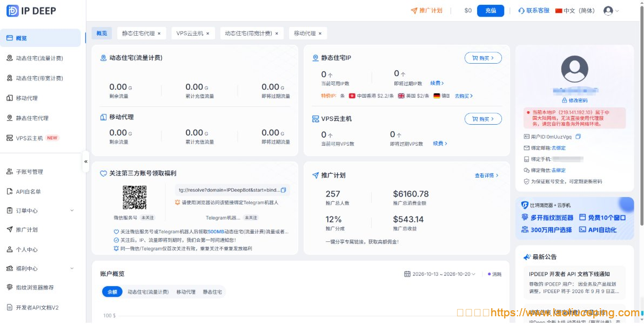Click the tg://resolve link field
644x326 pixels.
point(232,190)
